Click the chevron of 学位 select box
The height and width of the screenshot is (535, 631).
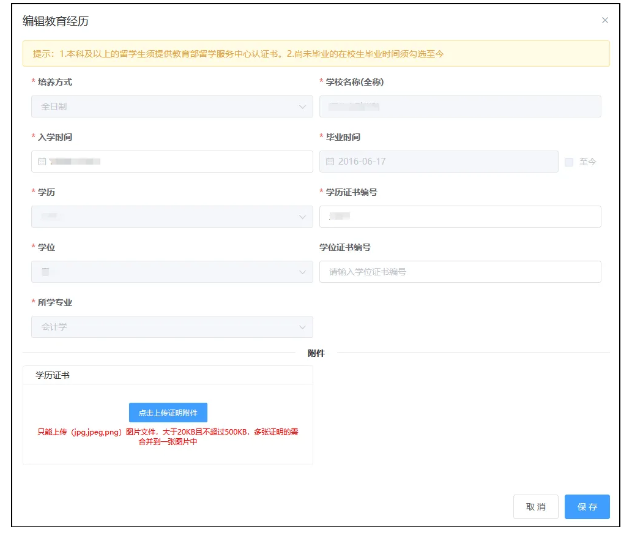[304, 272]
